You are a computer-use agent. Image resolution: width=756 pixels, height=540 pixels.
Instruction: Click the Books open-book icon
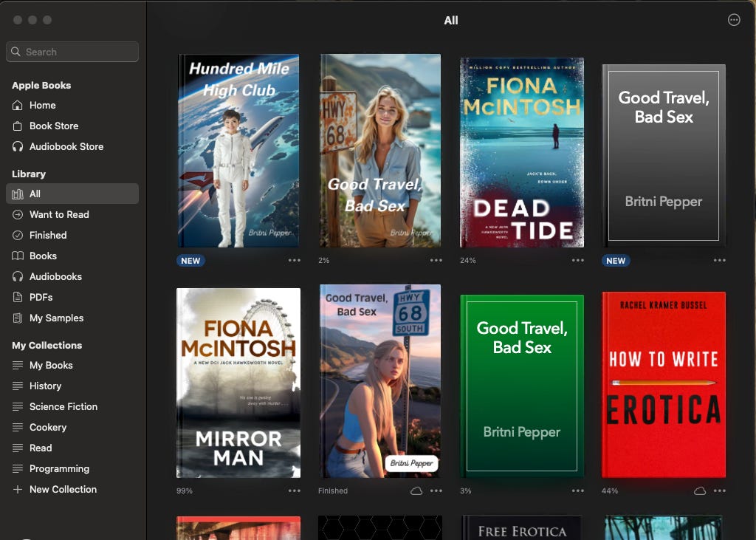[18, 256]
